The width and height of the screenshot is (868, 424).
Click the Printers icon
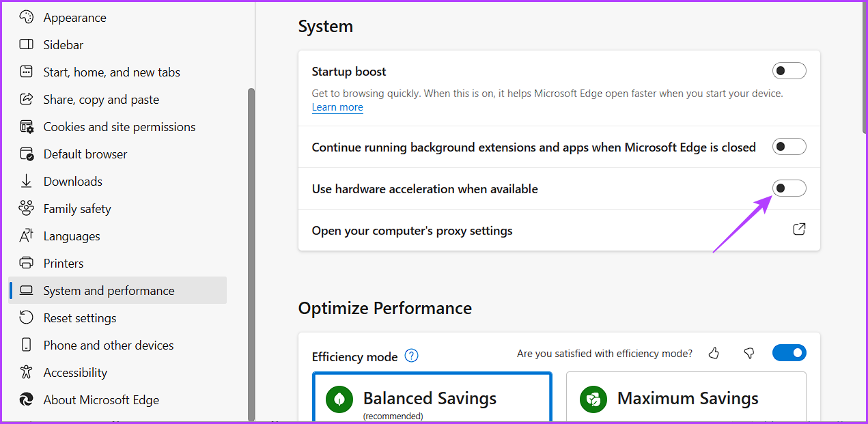27,263
